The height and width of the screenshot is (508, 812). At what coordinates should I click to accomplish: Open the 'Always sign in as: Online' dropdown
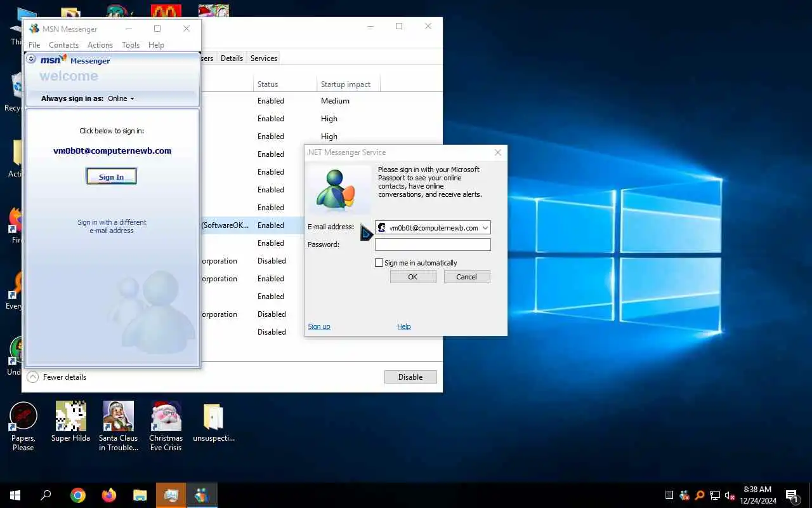121,98
